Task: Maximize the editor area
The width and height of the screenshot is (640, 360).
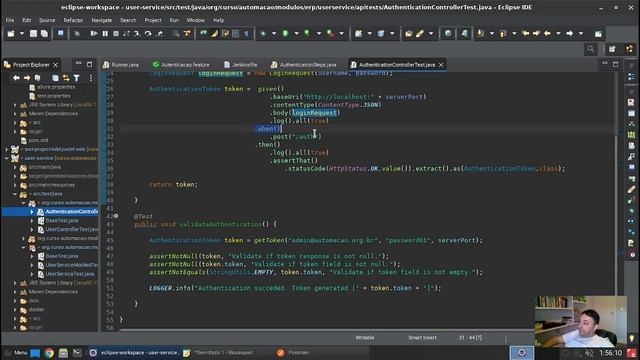Action: [616, 64]
